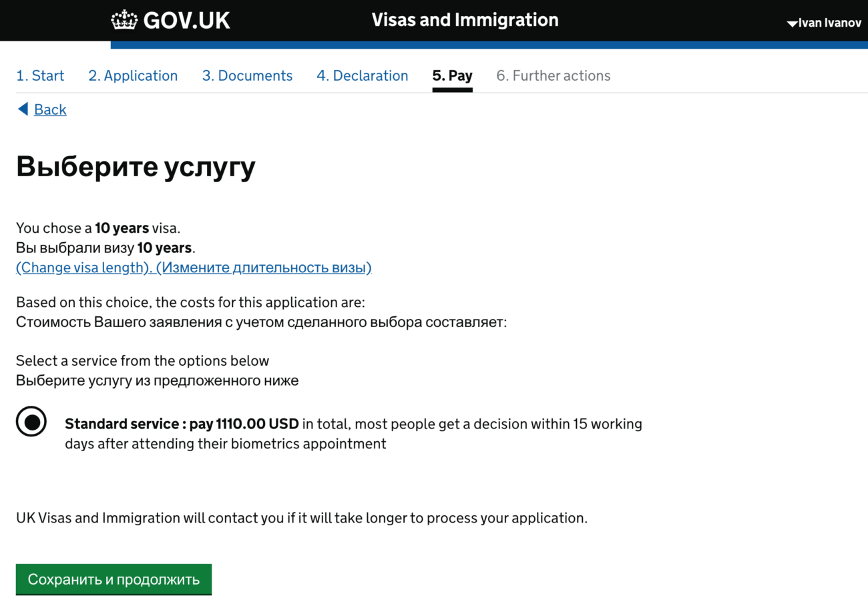Click the GOV.UK header text

(x=186, y=21)
